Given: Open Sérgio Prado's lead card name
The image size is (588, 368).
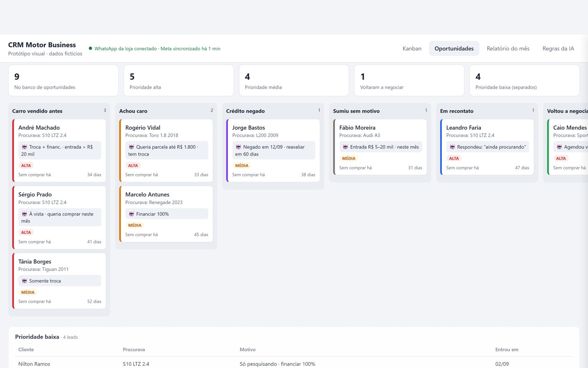Looking at the screenshot, I should 35,194.
